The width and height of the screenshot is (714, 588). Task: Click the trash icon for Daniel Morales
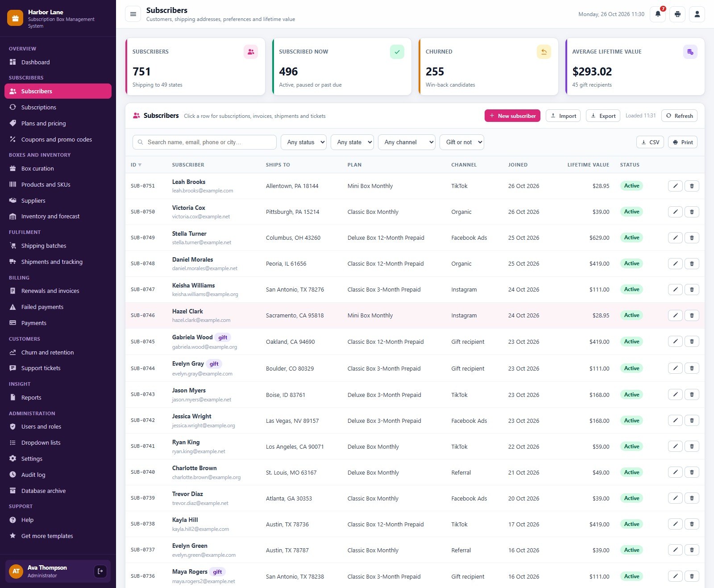point(692,263)
